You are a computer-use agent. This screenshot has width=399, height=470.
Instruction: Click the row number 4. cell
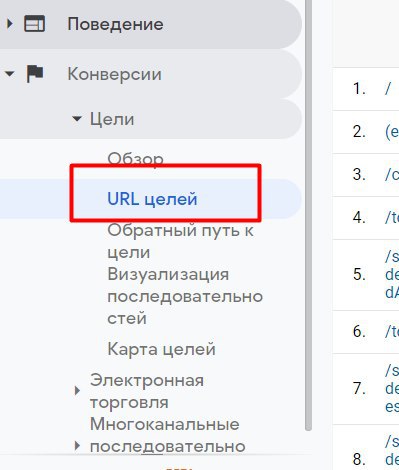click(x=359, y=218)
